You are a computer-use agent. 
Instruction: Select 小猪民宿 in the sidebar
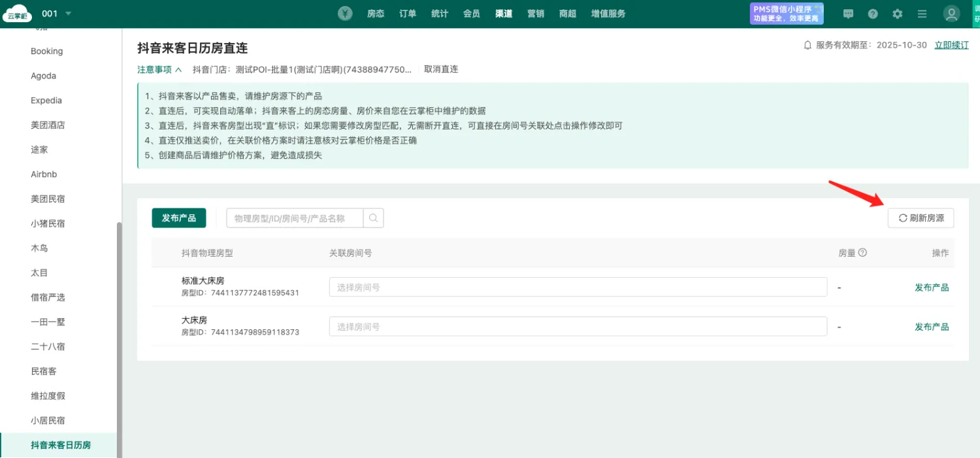point(48,223)
